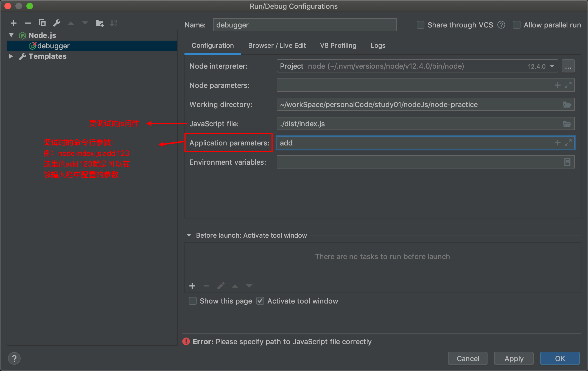The height and width of the screenshot is (371, 588).
Task: Uncheck Activate tool window option
Action: tap(260, 301)
